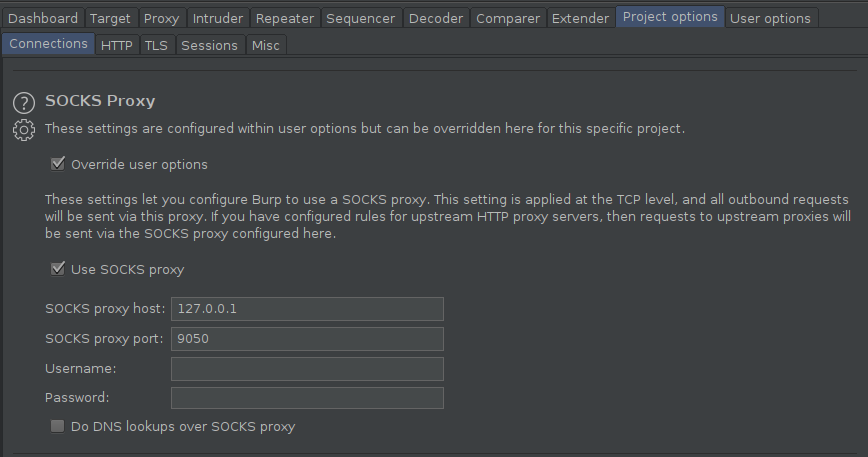Click the 'These settings are configured within user options' text

pos(365,128)
